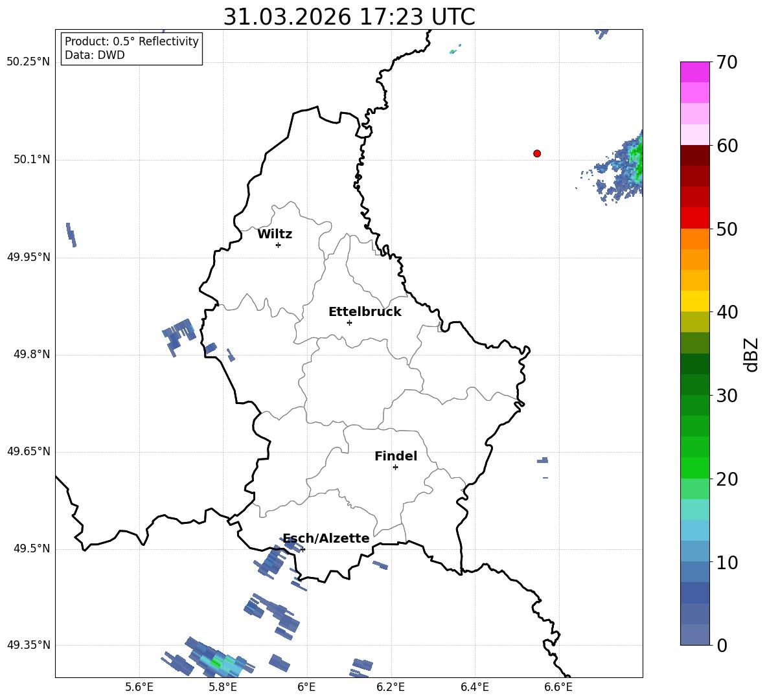
Task: Click the 49.65°N latitude label
Action: click(29, 451)
